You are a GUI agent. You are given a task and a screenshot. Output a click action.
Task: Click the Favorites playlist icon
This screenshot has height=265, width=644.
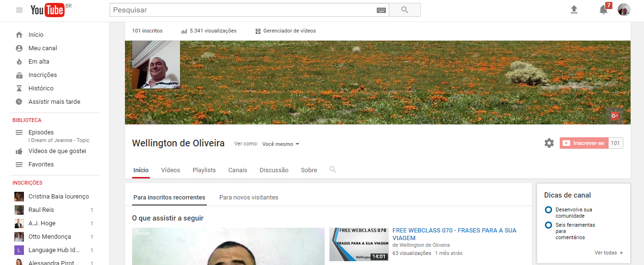pyautogui.click(x=19, y=165)
